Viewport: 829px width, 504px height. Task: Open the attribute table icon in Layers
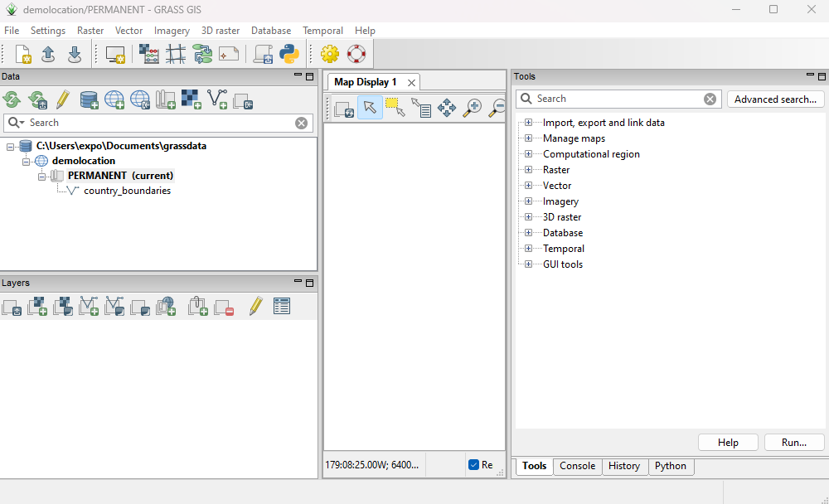(x=282, y=307)
